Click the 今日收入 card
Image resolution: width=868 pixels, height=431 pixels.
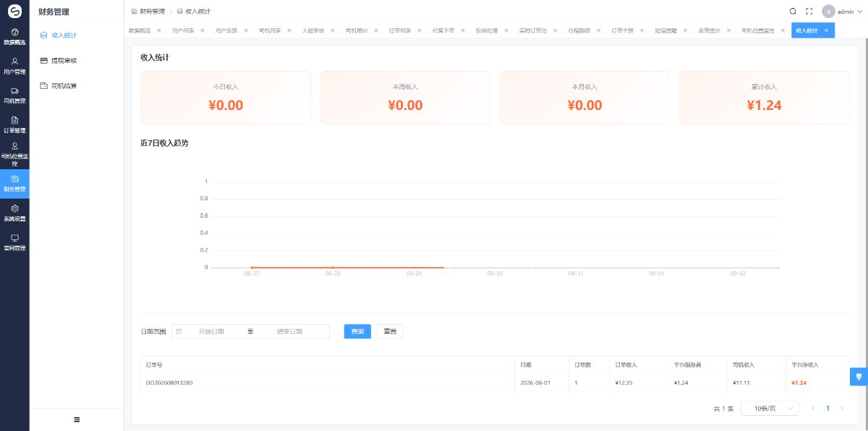pyautogui.click(x=226, y=98)
